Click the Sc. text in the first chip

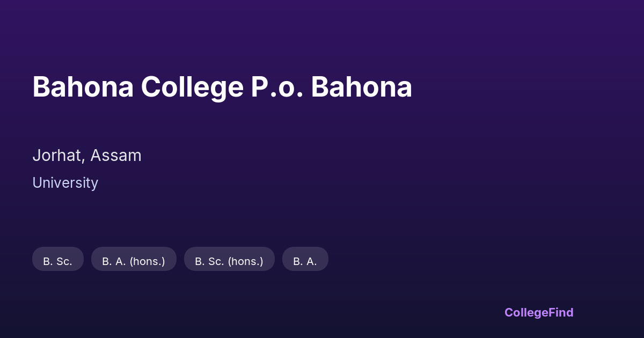[x=64, y=261]
